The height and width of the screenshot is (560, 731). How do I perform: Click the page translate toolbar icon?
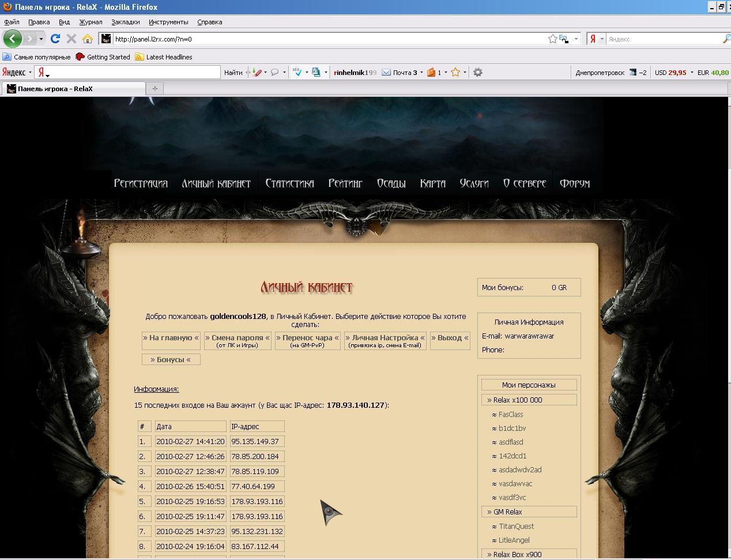point(316,72)
